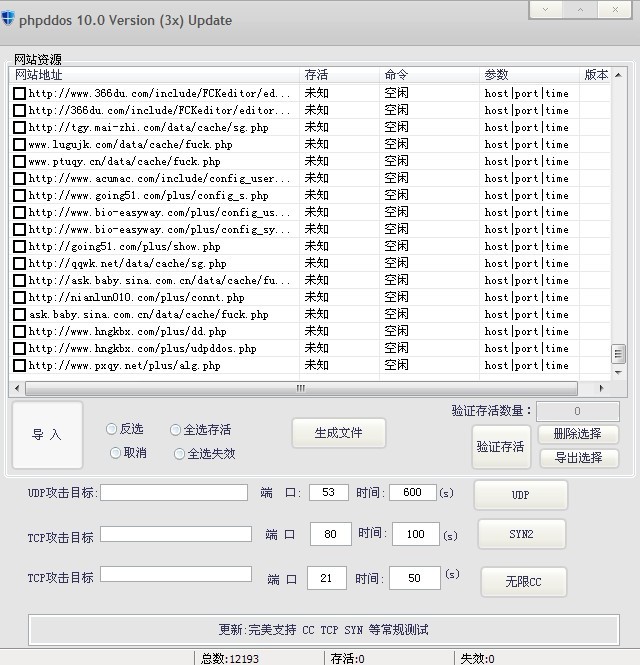Check the www.hngkbx.com dd.php row

coord(19,331)
